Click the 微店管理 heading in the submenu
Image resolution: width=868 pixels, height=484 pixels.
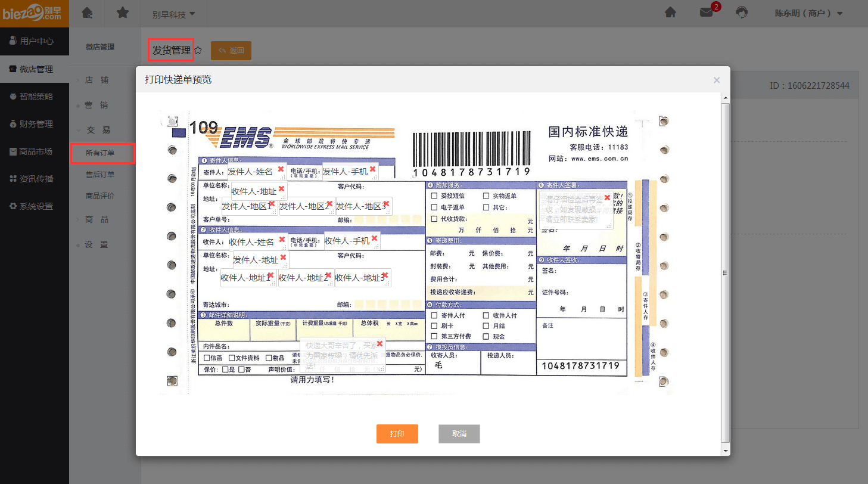click(x=100, y=46)
